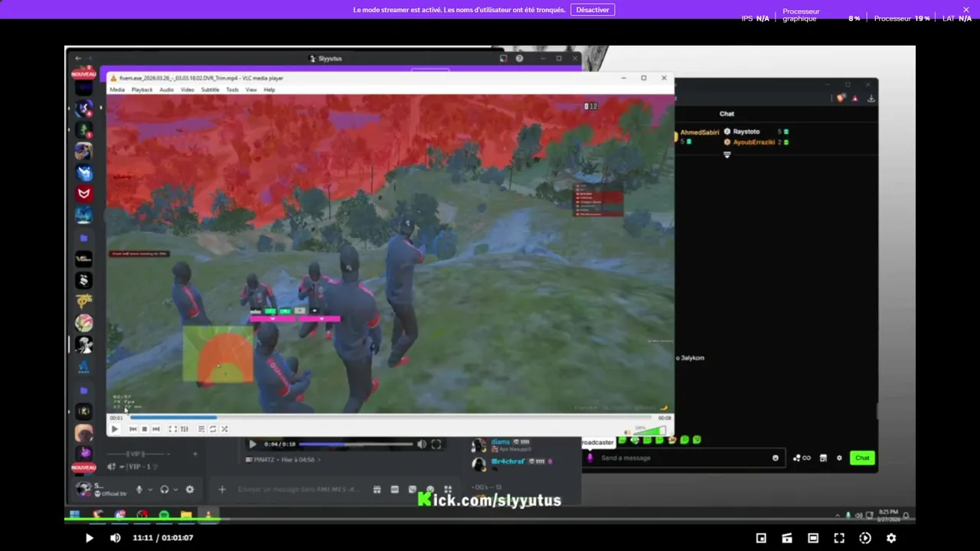Toggle VLC loop mode button
Screen dimensions: 980x551
click(213, 429)
